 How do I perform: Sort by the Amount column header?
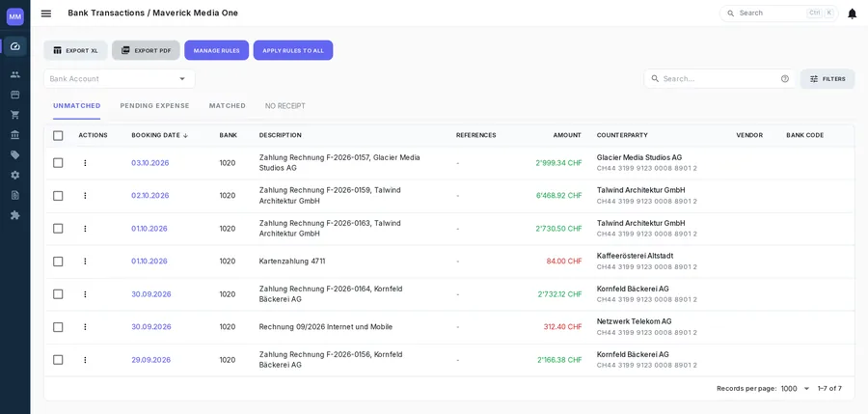click(567, 135)
